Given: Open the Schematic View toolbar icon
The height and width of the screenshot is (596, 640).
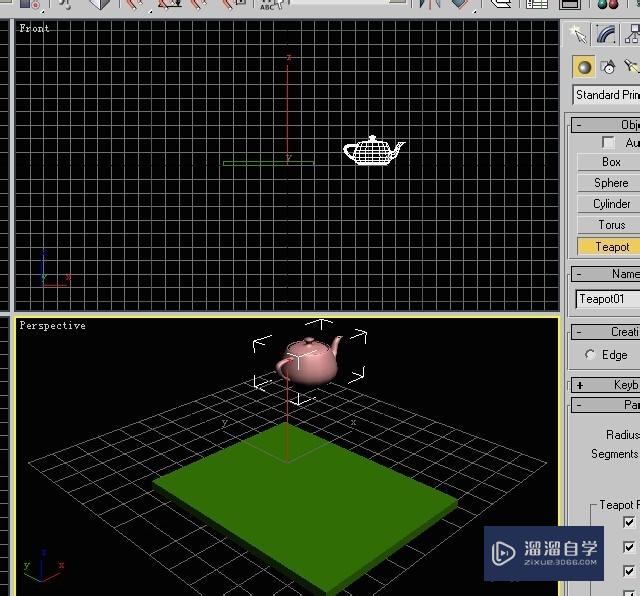Looking at the screenshot, I should pyautogui.click(x=569, y=4).
